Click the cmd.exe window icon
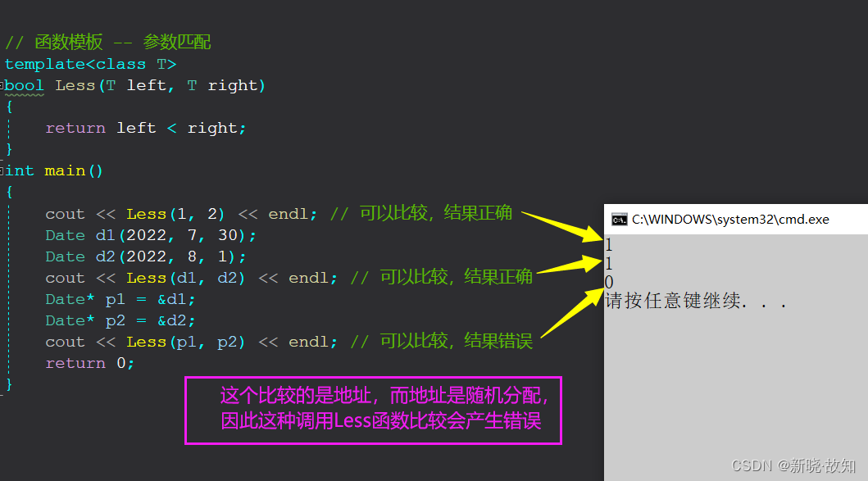 pyautogui.click(x=619, y=220)
